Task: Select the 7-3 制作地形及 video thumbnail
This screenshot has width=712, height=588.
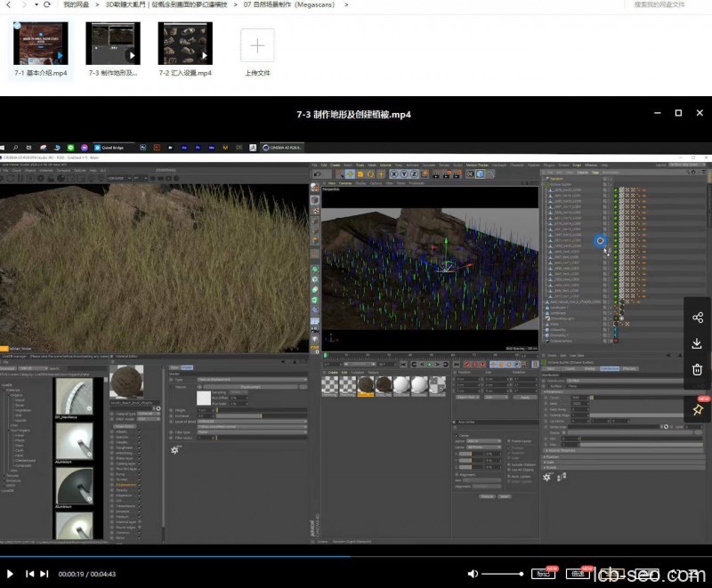Action: pyautogui.click(x=113, y=44)
